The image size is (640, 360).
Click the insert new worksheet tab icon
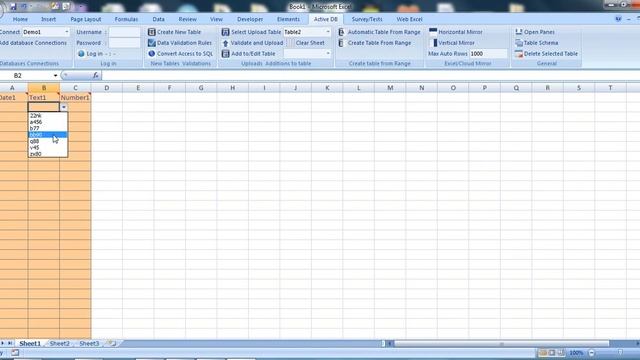click(x=112, y=344)
